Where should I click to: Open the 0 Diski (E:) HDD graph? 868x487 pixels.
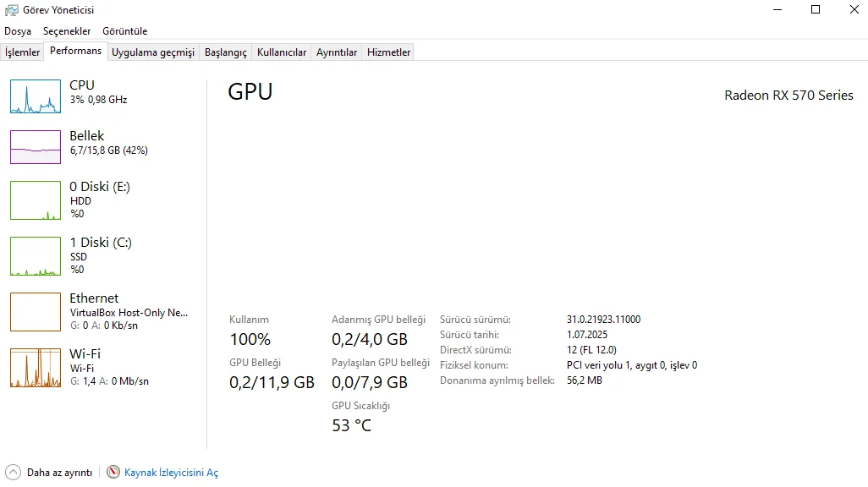36,200
